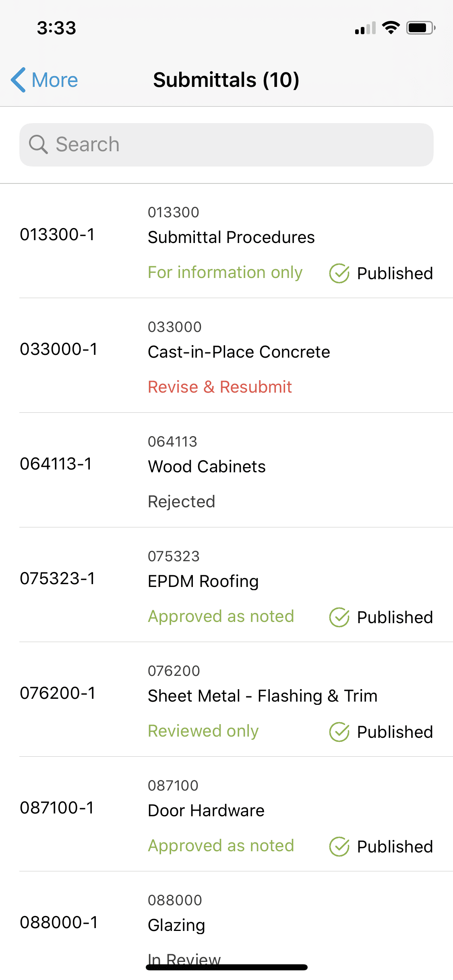Image resolution: width=453 pixels, height=980 pixels.
Task: Tap the For information only status
Action: [x=225, y=272]
